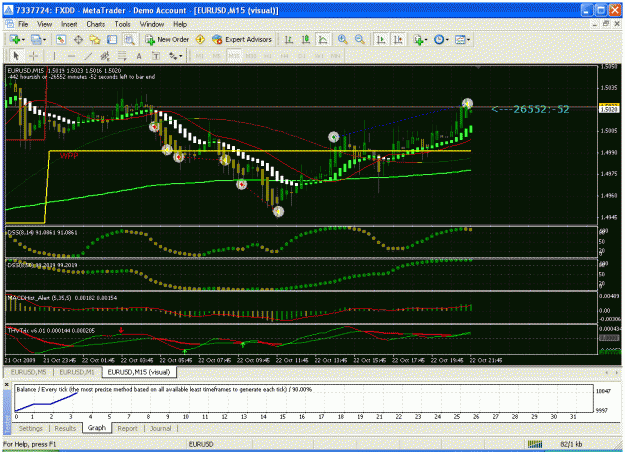Draw a horizontal line tool
625x452 pixels.
[71, 56]
